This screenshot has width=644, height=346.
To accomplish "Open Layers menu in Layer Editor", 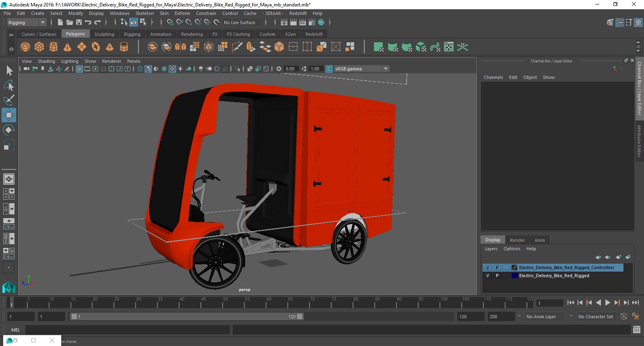I will coord(491,249).
